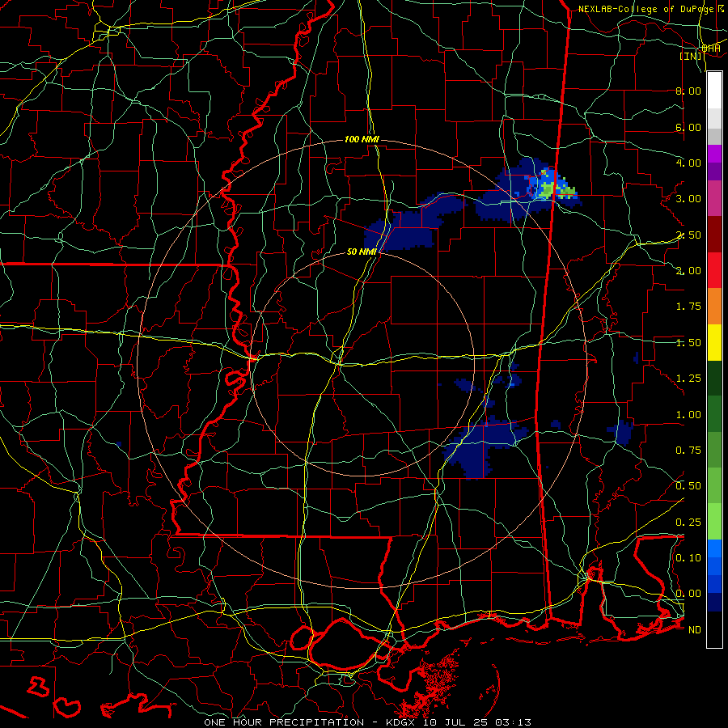Click the 8.00 legend value

pos(688,91)
